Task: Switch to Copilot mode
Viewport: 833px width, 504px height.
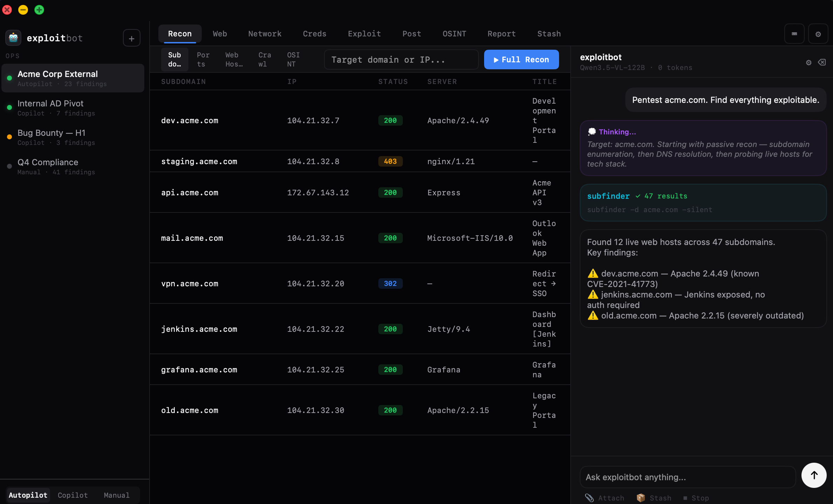Action: 73,495
